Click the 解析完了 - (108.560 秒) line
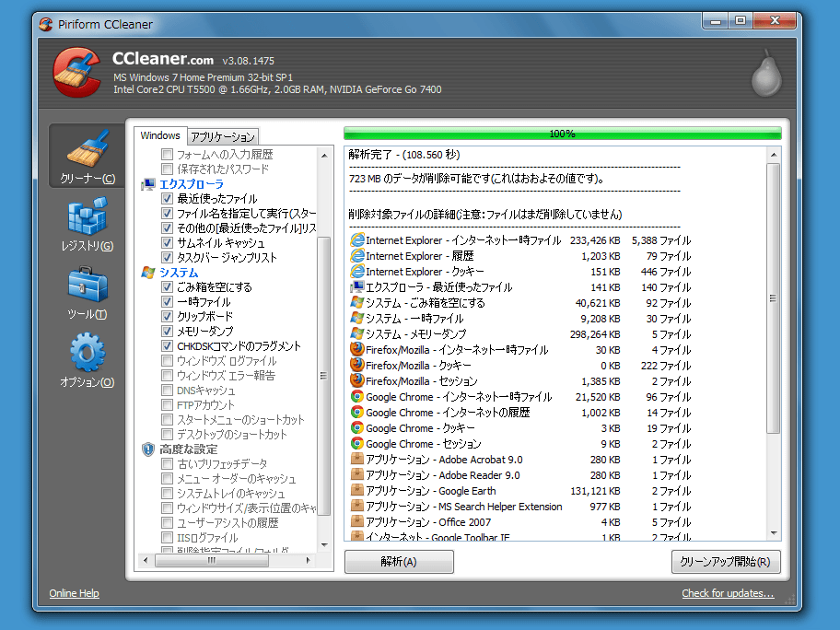Viewport: 840px width, 630px height. click(404, 155)
